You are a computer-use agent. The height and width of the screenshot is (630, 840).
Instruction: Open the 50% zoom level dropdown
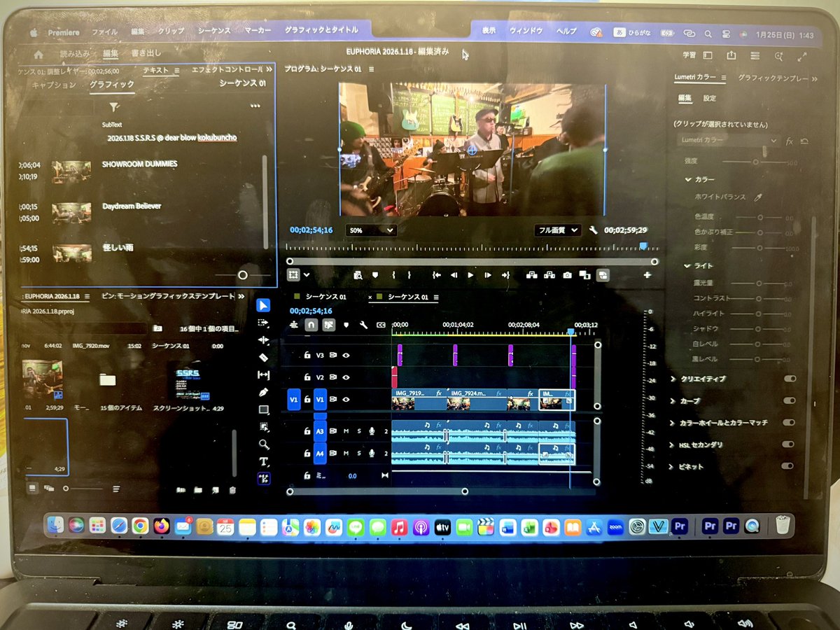tap(370, 230)
